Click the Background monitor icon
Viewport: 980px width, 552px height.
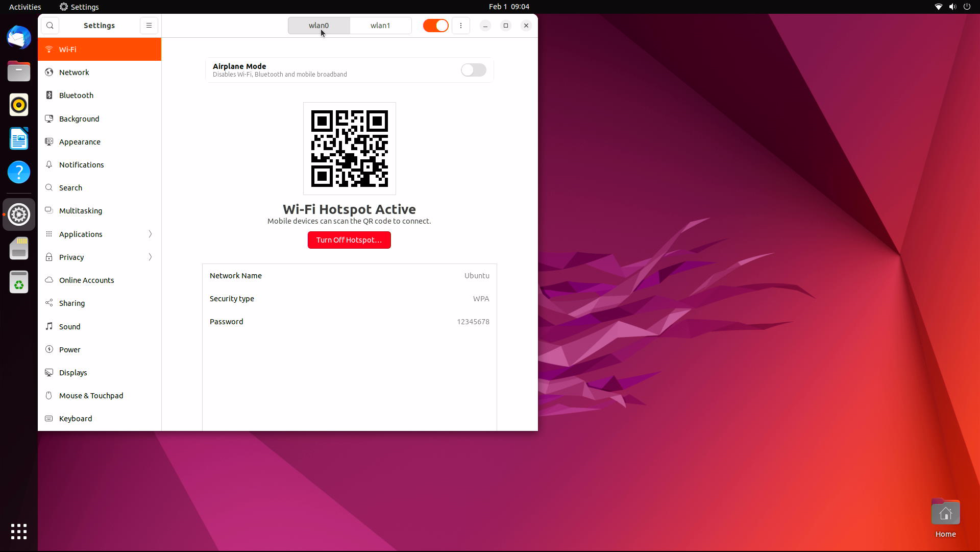click(49, 118)
